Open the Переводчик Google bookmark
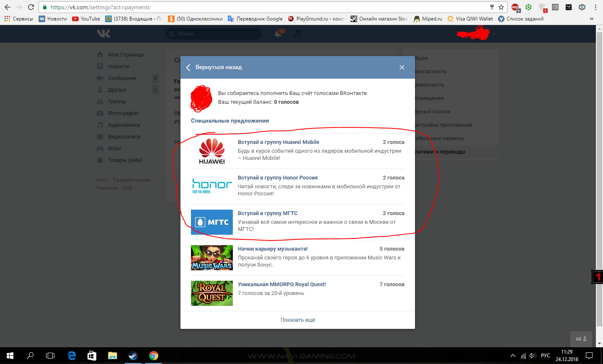Viewport: 603px width, 364px height. coord(255,19)
